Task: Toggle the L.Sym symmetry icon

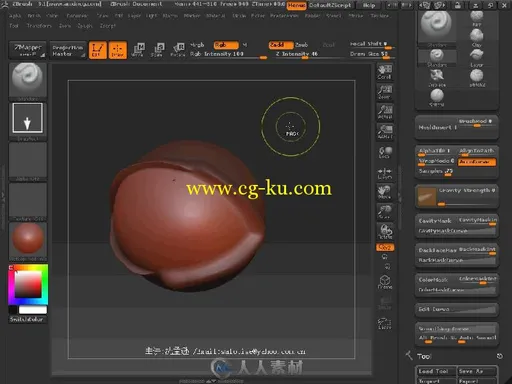Action: (385, 173)
